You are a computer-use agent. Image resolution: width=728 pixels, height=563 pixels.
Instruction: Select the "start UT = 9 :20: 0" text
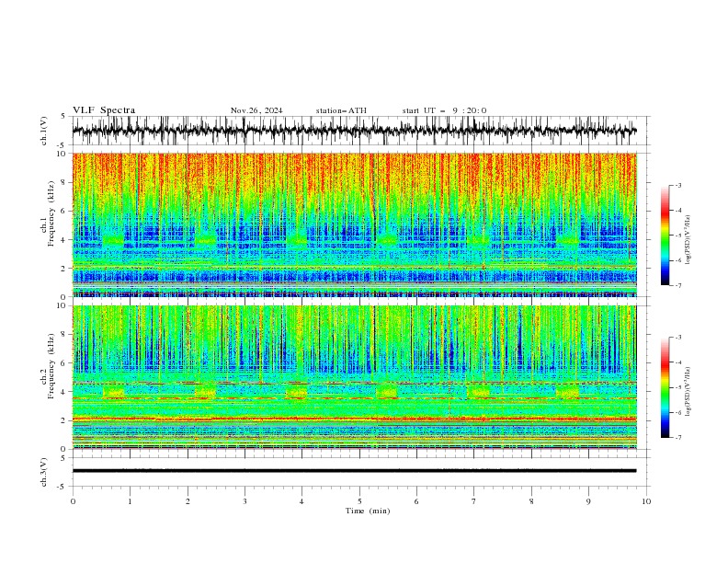444,110
